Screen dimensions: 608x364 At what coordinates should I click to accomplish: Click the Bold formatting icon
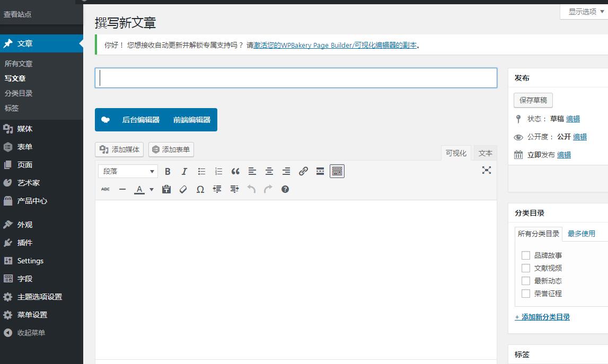tap(168, 171)
